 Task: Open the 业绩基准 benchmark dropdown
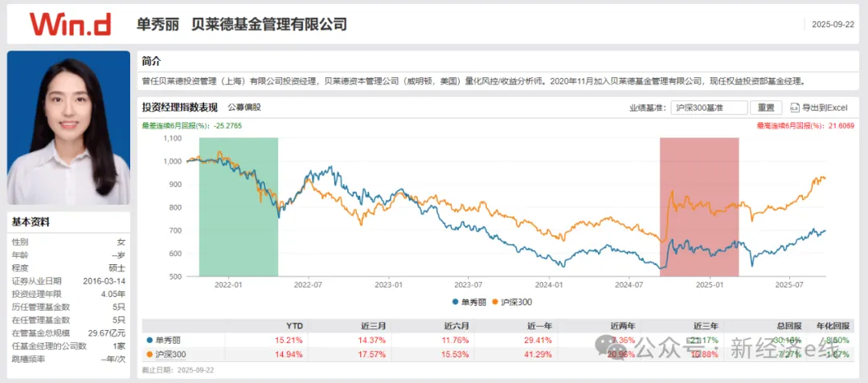707,108
